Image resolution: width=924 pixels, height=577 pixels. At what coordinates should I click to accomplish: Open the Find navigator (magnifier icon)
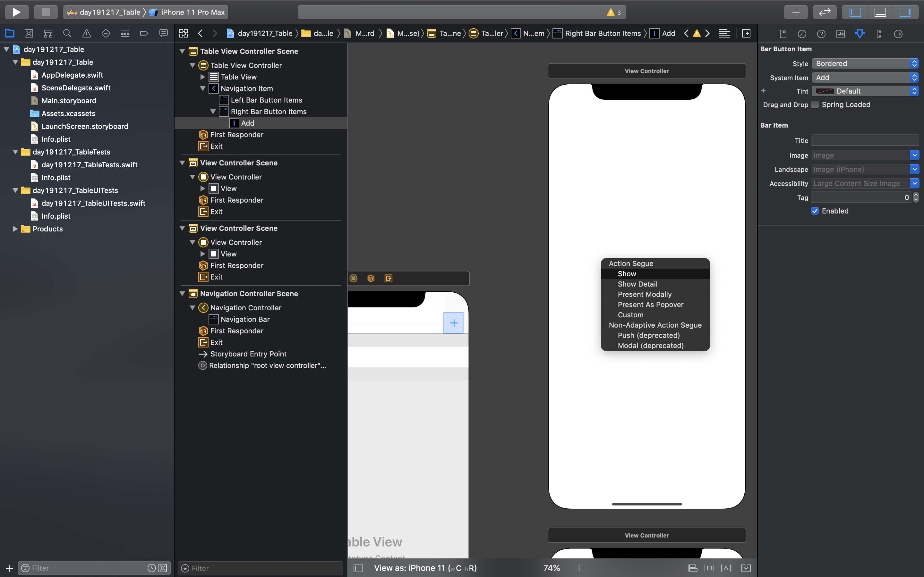(67, 34)
